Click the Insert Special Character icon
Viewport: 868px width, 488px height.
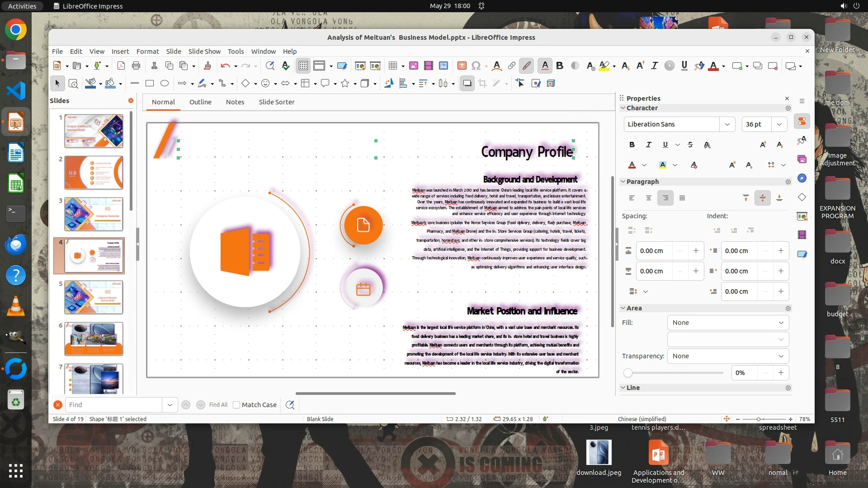click(x=476, y=66)
